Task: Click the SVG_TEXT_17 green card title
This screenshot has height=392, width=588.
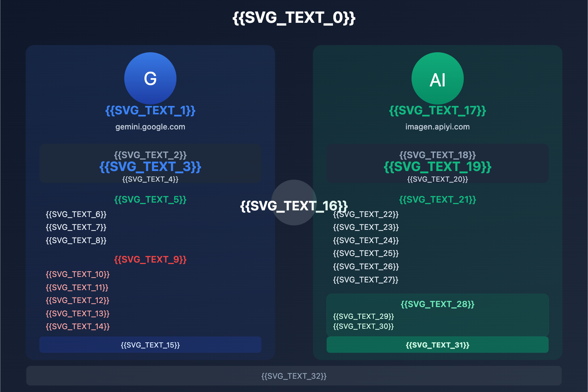Action: point(437,111)
